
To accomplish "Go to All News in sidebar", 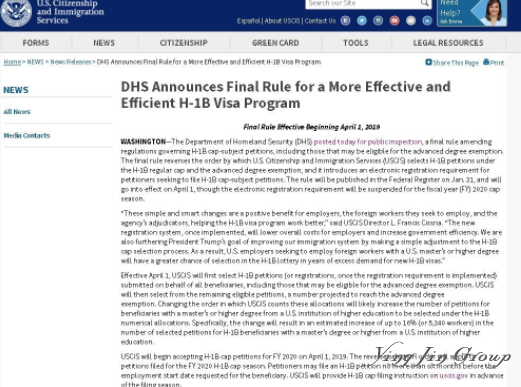I will click(x=17, y=112).
